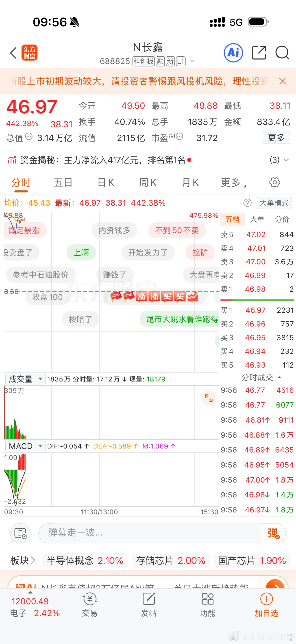Open the 更多 chart period dropdown

point(234,183)
